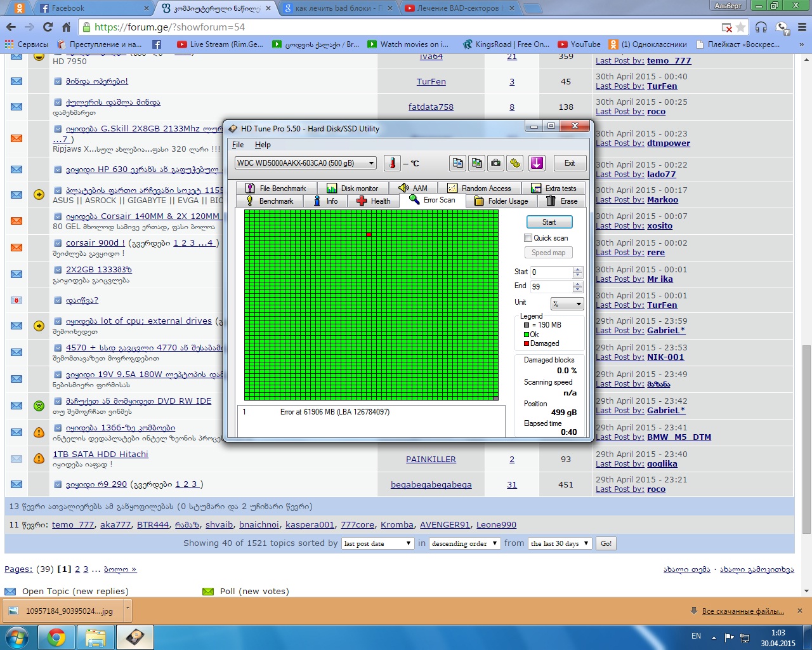This screenshot has height=650, width=812.
Task: Open Chrome from the Windows taskbar
Action: point(56,637)
